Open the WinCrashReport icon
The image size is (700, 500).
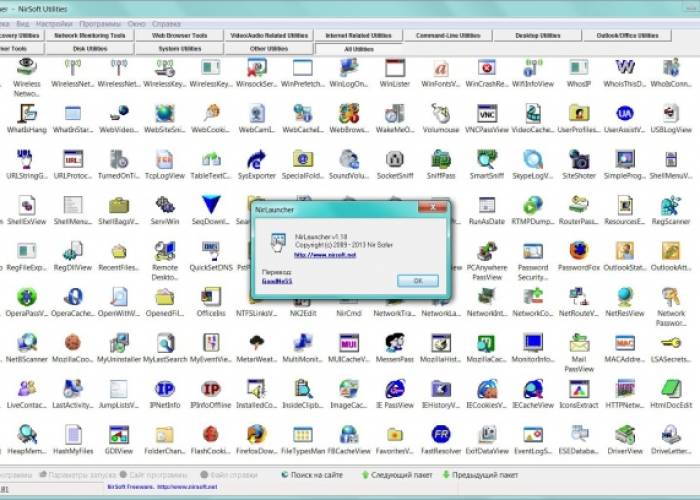tap(487, 68)
